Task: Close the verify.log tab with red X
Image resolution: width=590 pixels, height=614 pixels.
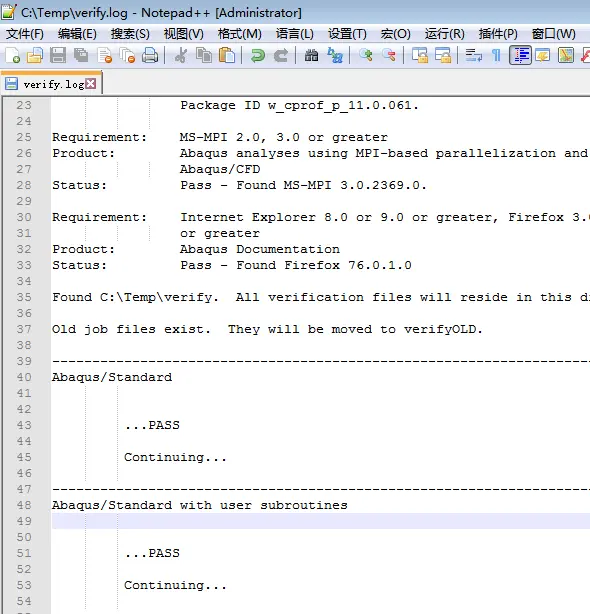Action: [90, 83]
